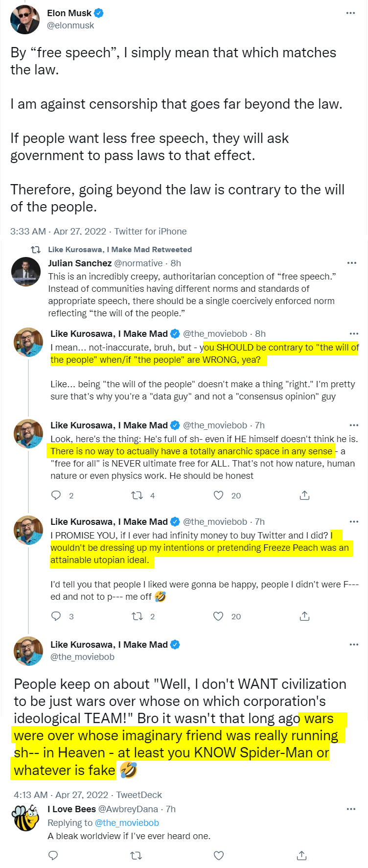
Task: View Elon Musk's profile picture
Action: [x=25, y=19]
